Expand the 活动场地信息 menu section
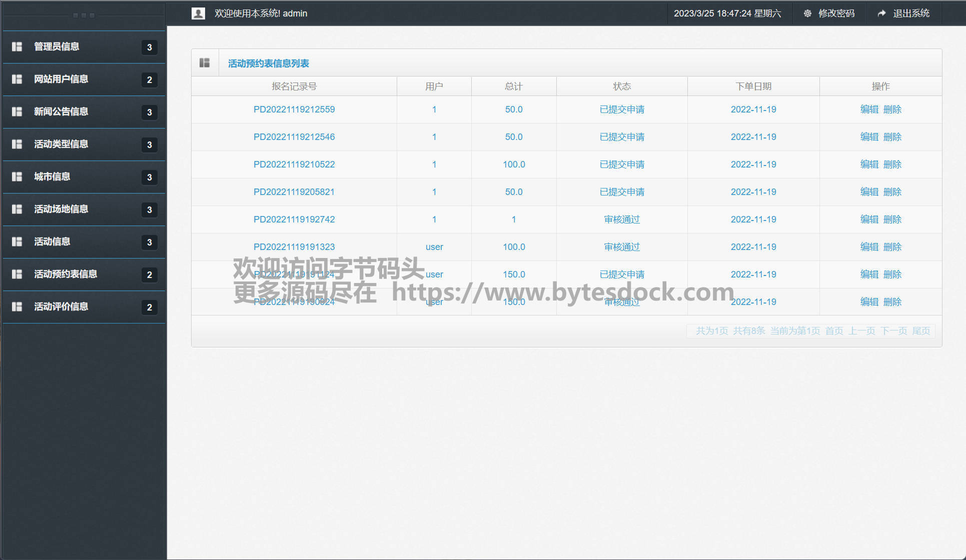This screenshot has width=966, height=560. 61,209
